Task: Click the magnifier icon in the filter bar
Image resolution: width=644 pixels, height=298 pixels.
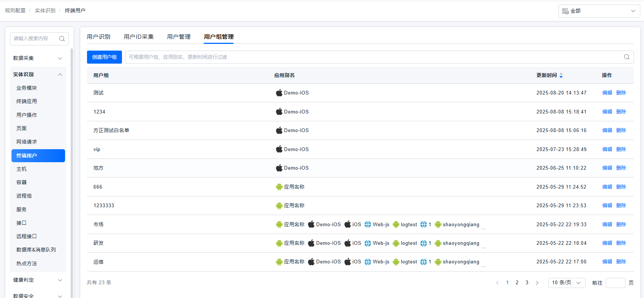Action: click(627, 57)
